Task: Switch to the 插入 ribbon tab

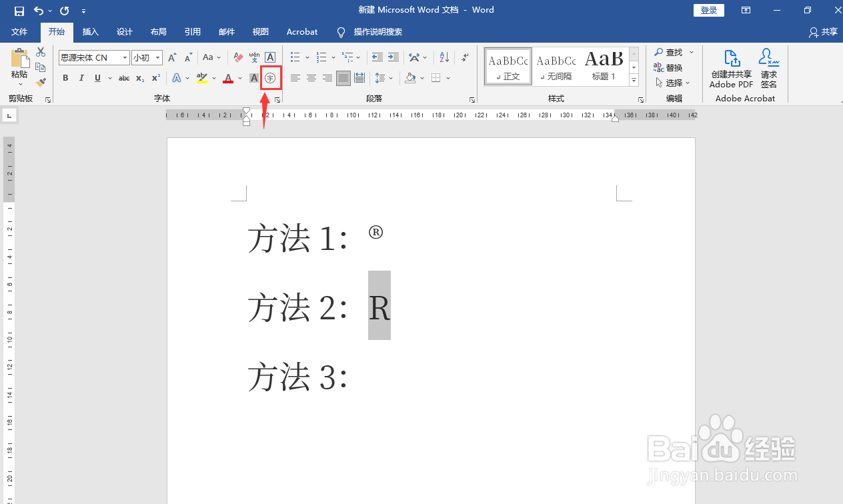Action: point(90,31)
